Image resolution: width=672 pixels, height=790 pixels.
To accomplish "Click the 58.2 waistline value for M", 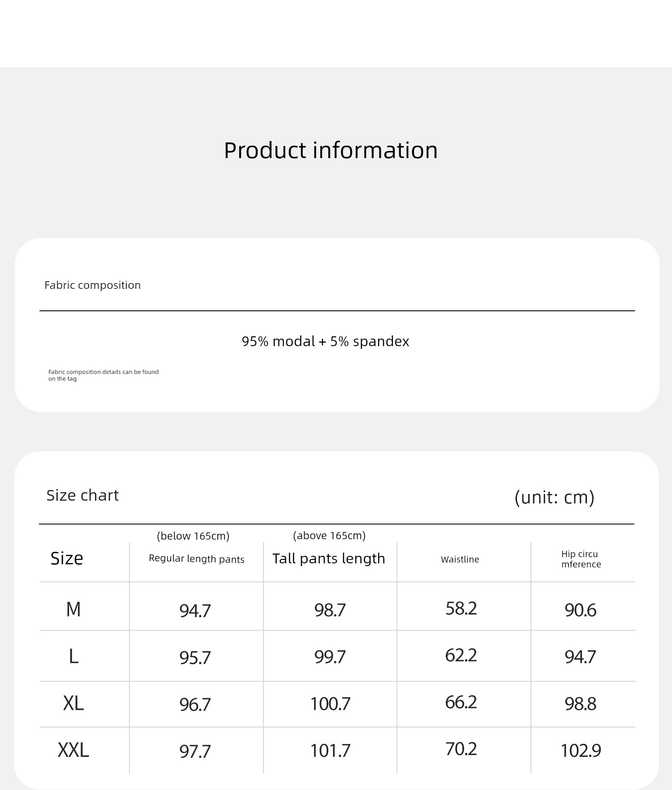I will (x=461, y=609).
